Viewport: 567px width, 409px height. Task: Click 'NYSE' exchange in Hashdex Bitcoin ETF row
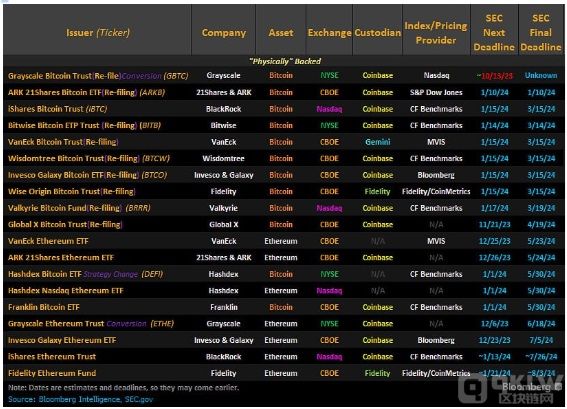pos(329,274)
